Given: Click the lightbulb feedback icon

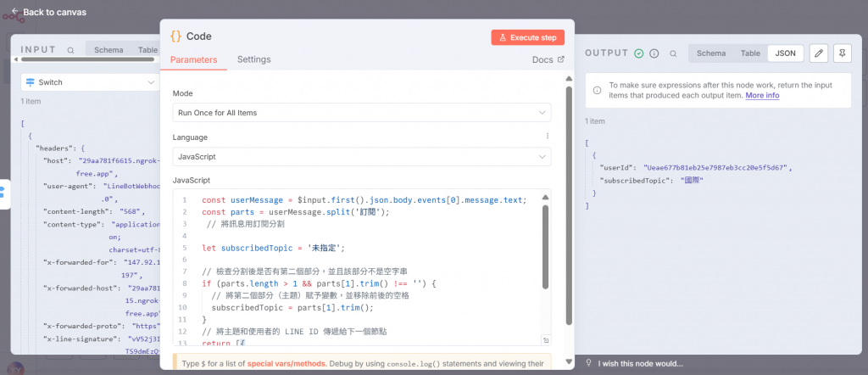Looking at the screenshot, I should [589, 363].
